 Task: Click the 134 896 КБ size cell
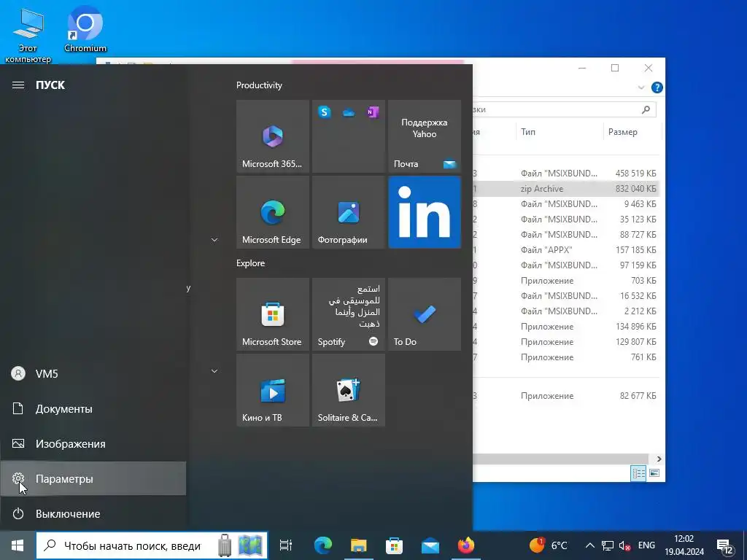[635, 327]
